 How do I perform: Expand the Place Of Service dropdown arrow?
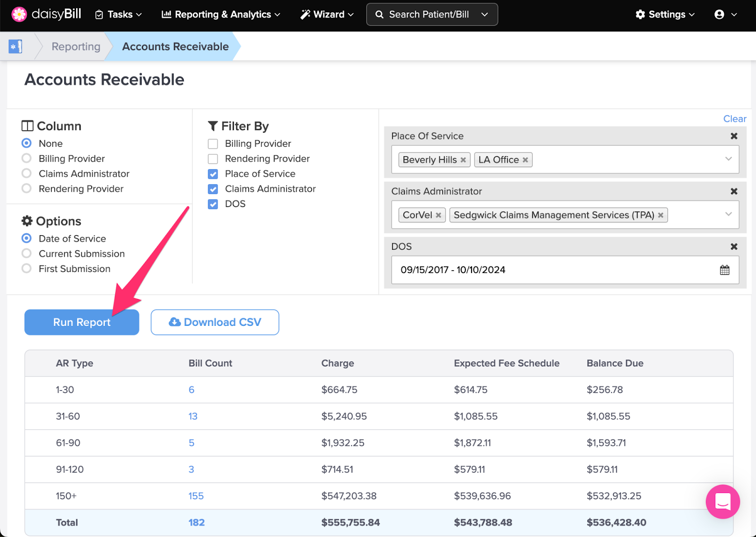click(x=728, y=159)
